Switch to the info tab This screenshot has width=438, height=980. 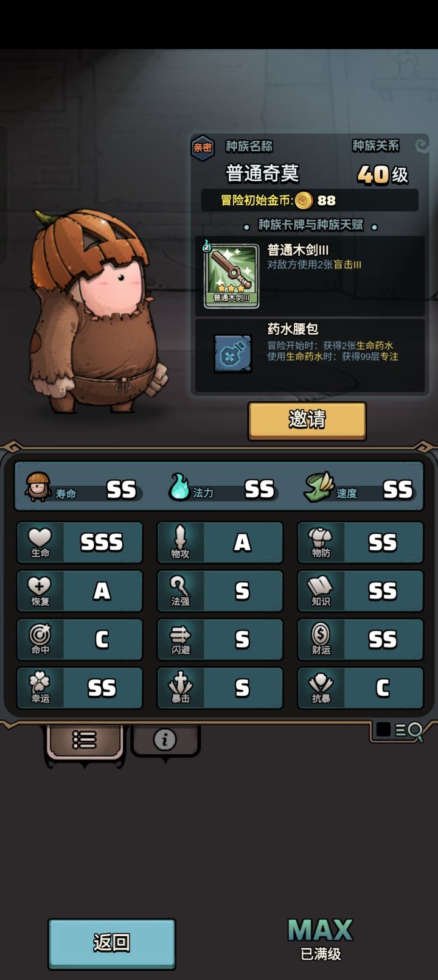(165, 740)
